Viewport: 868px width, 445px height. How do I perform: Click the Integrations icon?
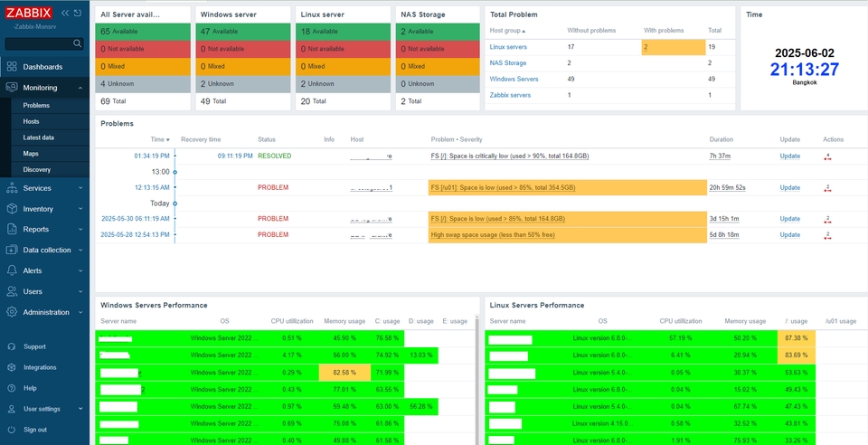click(12, 367)
